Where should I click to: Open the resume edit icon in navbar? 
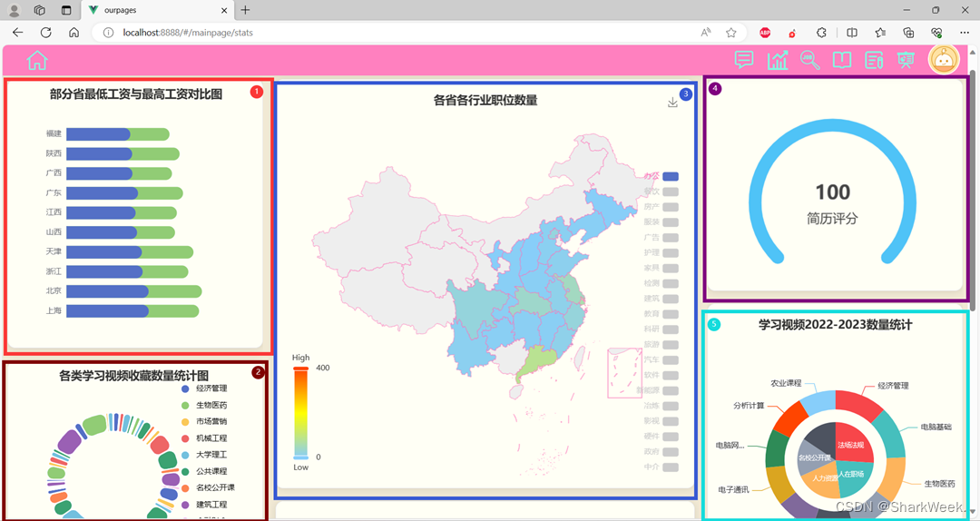[874, 60]
